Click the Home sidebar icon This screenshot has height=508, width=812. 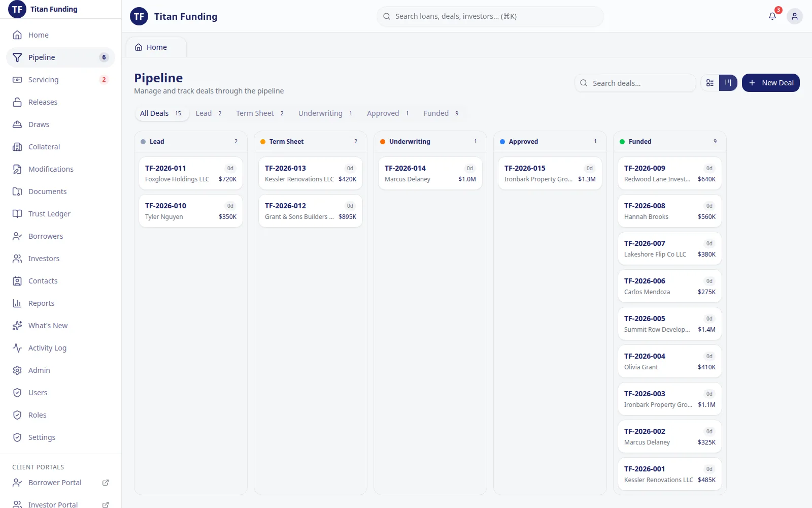[x=17, y=35]
